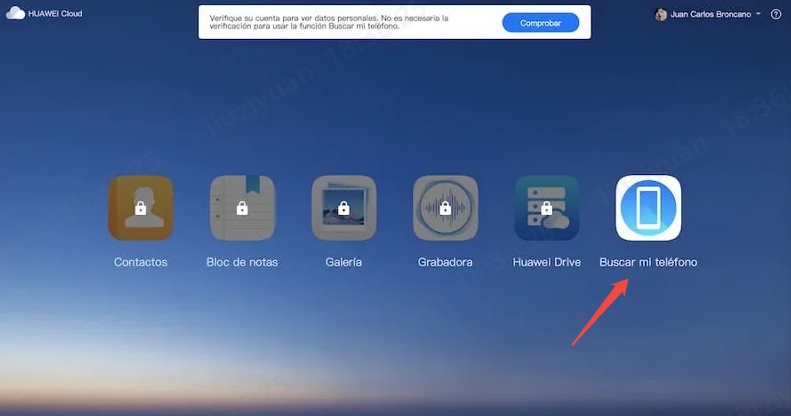791x416 pixels.
Task: Click the Grabadora label
Action: [445, 262]
